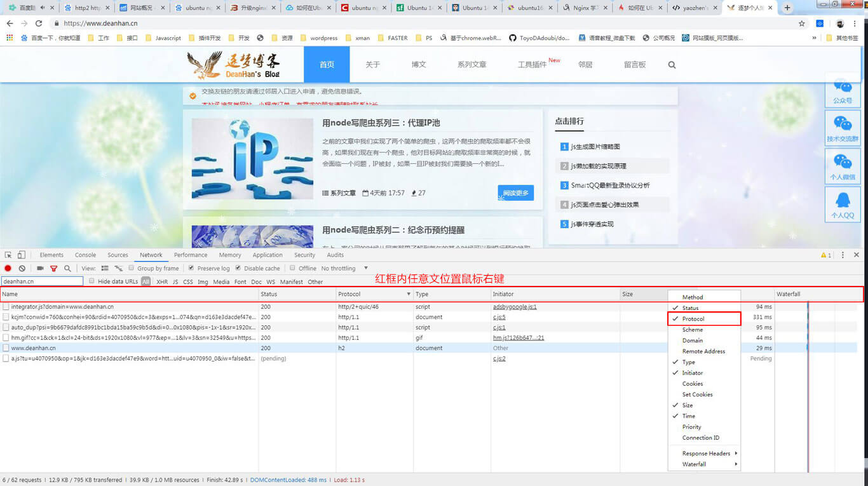Click the 逐梦博客 DeanHan's Blog logo
The width and height of the screenshot is (868, 486).
click(x=233, y=64)
